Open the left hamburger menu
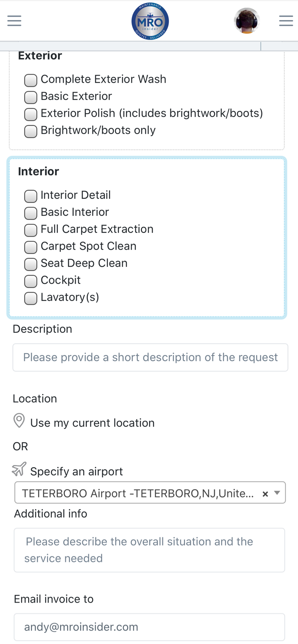 coord(15,21)
